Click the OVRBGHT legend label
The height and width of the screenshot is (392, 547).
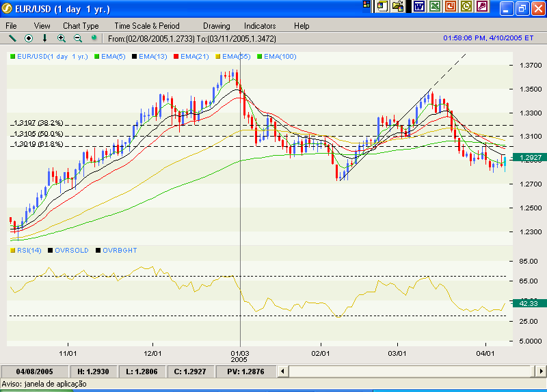tap(120, 251)
